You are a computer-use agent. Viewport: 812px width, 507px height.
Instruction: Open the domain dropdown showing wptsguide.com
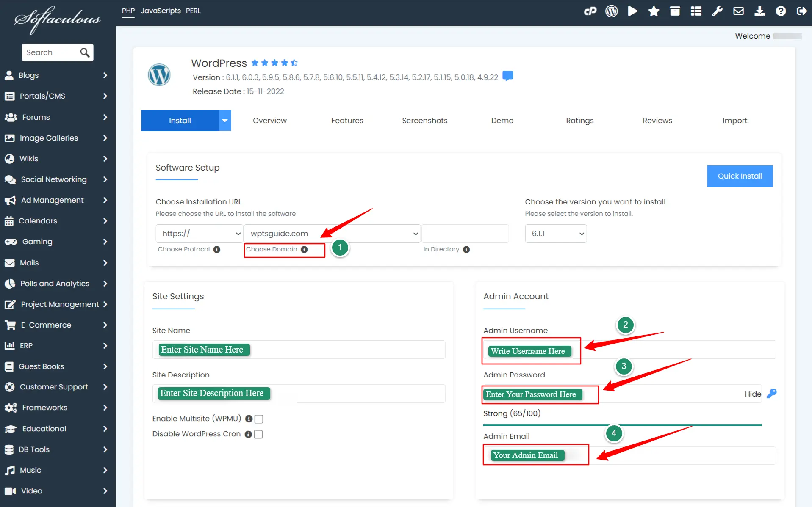333,234
